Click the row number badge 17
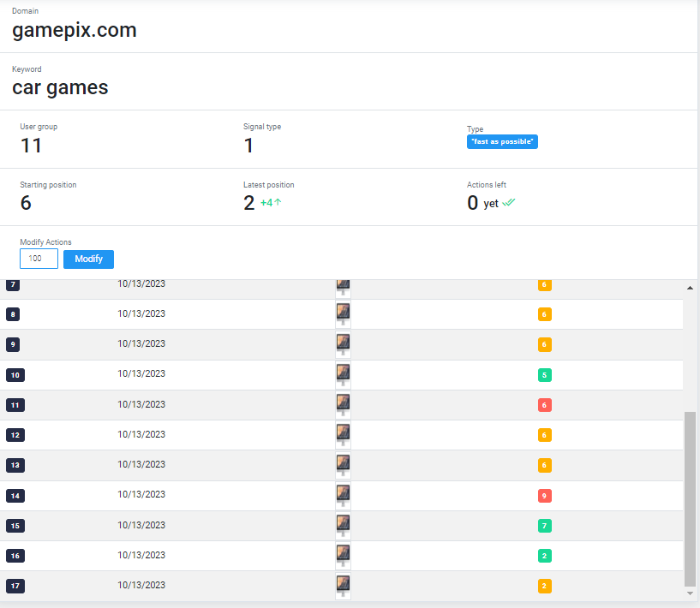The image size is (700, 608). pyautogui.click(x=15, y=586)
